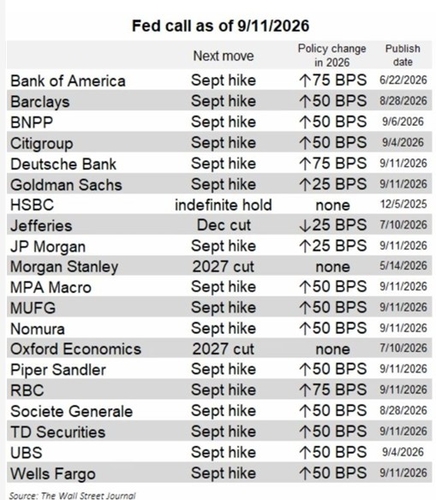The height and width of the screenshot is (500, 436).
Task: Select the HSBC indefinite hold cell
Action: coord(223,205)
